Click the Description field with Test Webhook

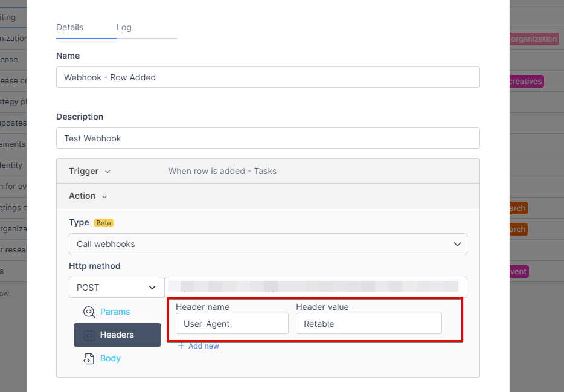tap(268, 138)
